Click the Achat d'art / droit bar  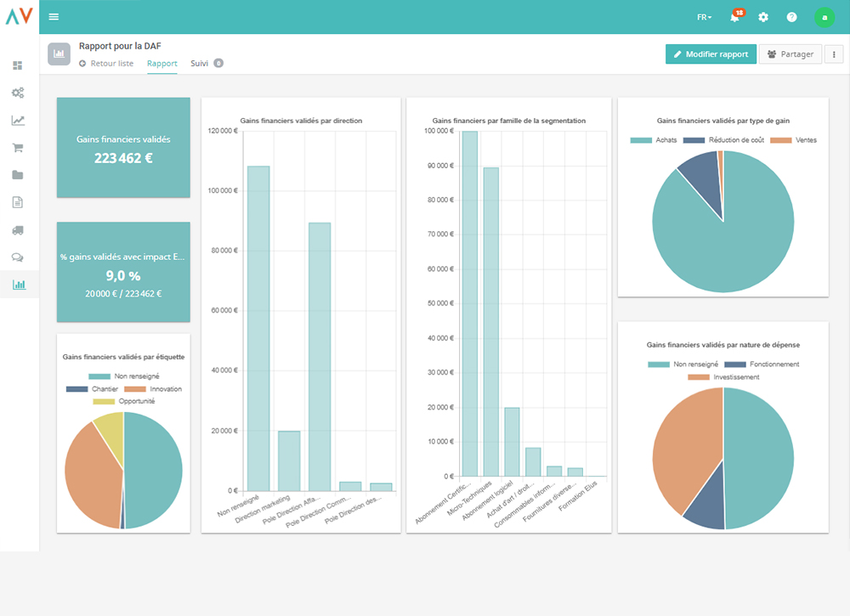tap(533, 462)
